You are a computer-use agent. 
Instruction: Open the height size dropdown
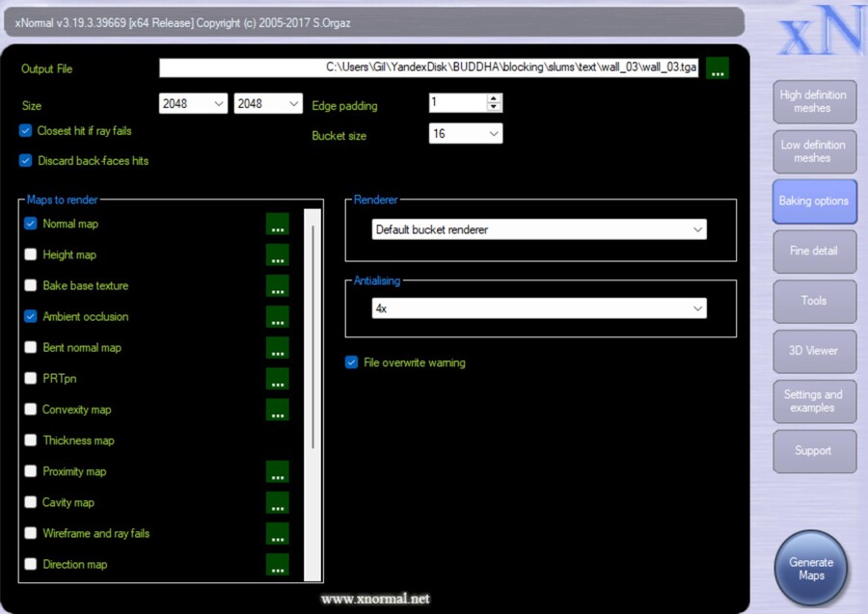(268, 103)
